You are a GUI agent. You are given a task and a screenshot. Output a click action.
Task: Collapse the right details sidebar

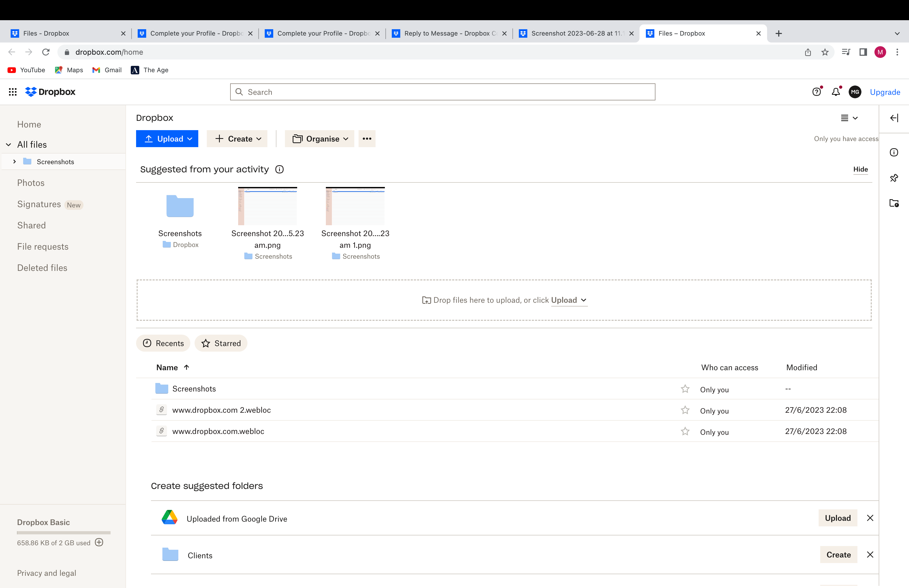click(x=894, y=118)
